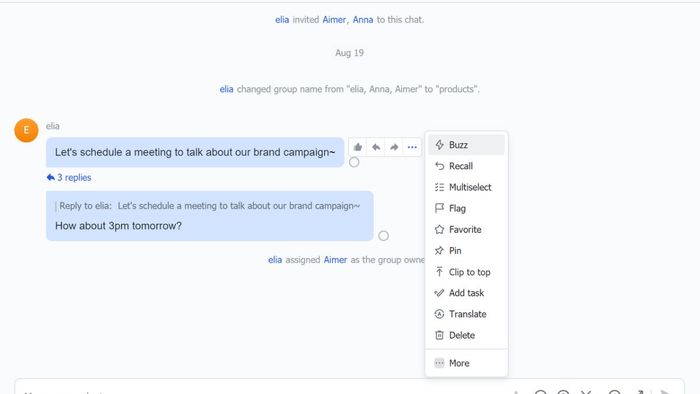Viewport: 700px width, 394px height.
Task: Click Aimer link in the invite notice
Action: coord(334,20)
